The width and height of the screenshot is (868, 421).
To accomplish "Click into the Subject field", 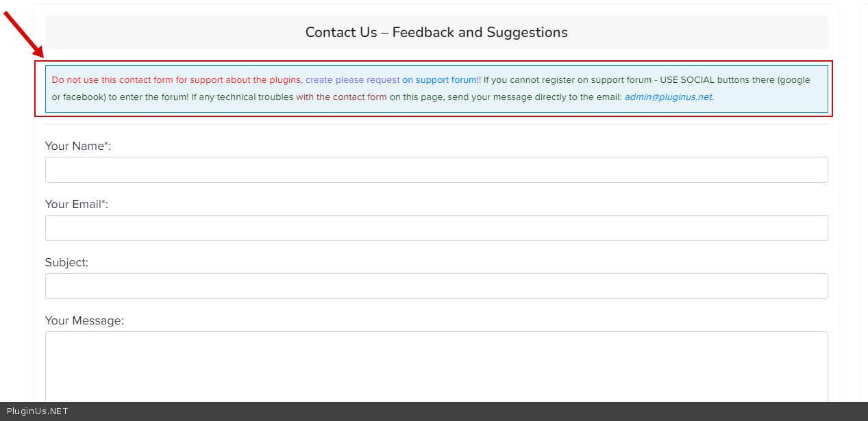I will tap(436, 286).
